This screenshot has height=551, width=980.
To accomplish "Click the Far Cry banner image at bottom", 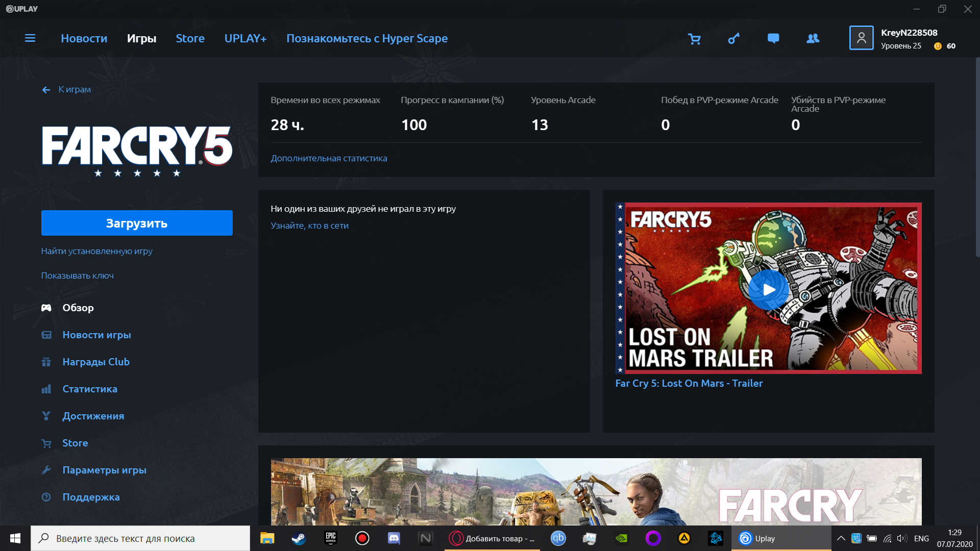I will tap(596, 492).
